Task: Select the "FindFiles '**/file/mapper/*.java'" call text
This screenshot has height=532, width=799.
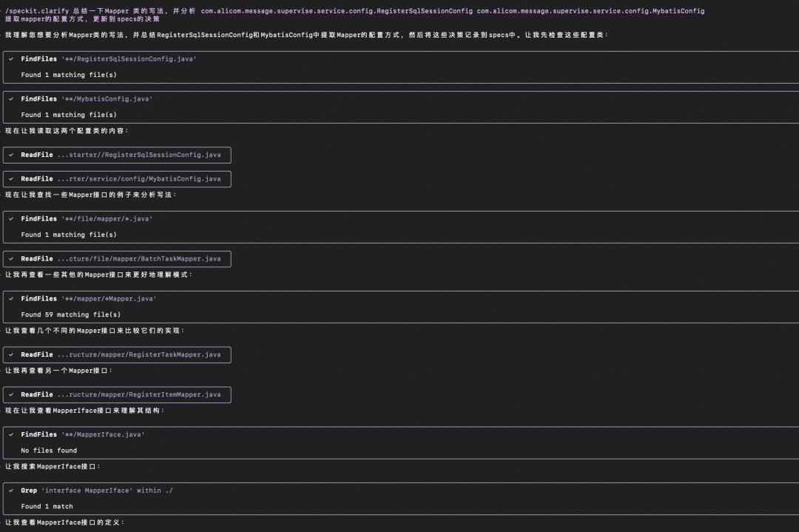Action: tap(87, 218)
